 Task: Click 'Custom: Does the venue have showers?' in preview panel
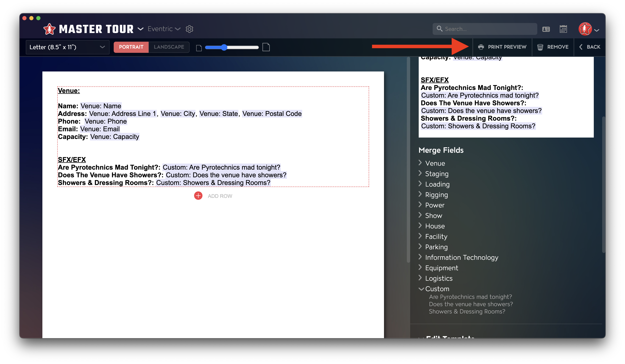coord(481,111)
